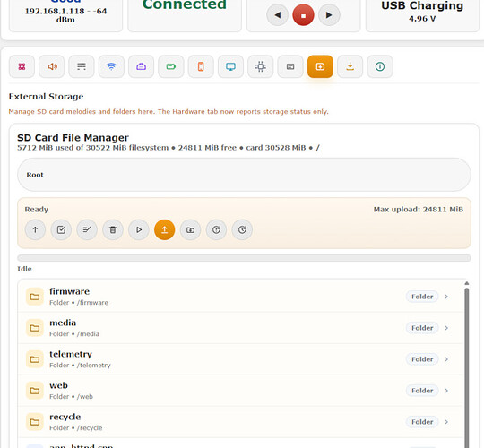484x448 pixels.
Task: Open the Wi-Fi settings tab
Action: coord(111,66)
